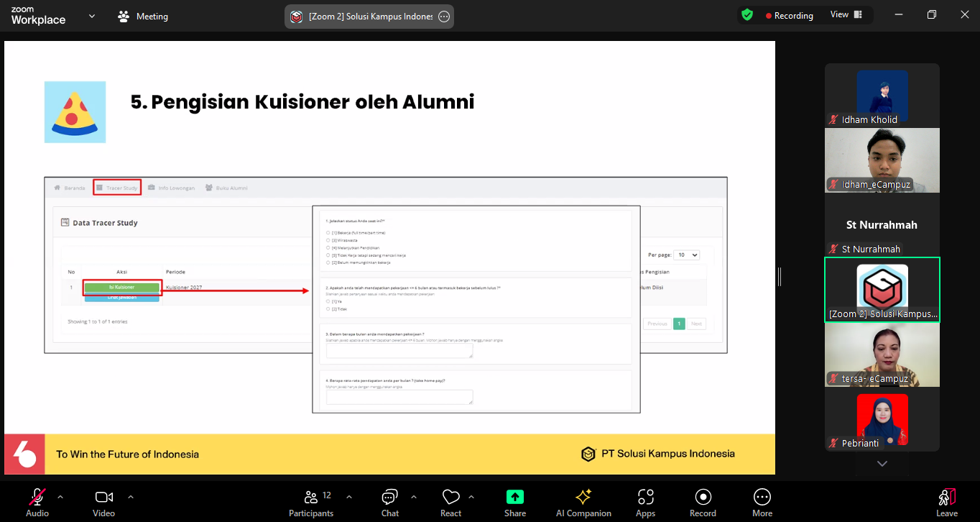Click the green "Isi Kuisioner" button
The width and height of the screenshot is (980, 522).
pyautogui.click(x=121, y=287)
